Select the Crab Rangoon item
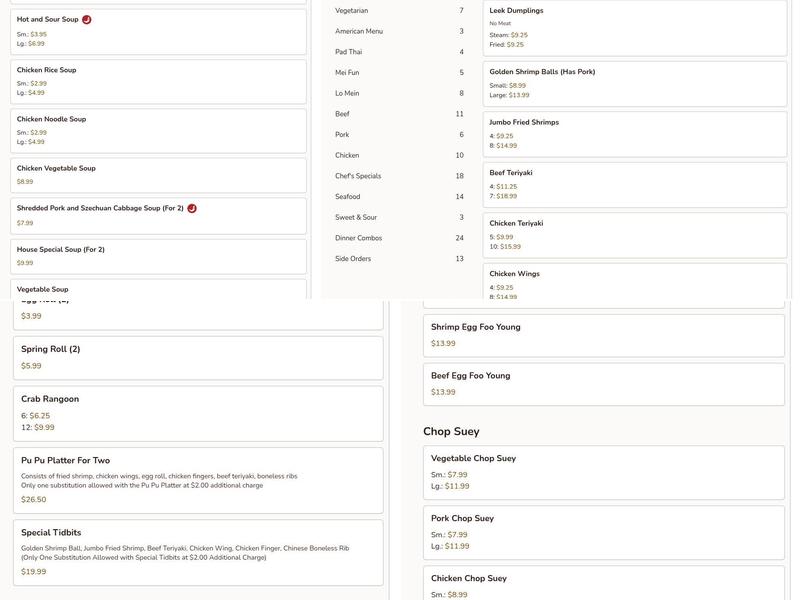The image size is (800, 600). [x=197, y=413]
